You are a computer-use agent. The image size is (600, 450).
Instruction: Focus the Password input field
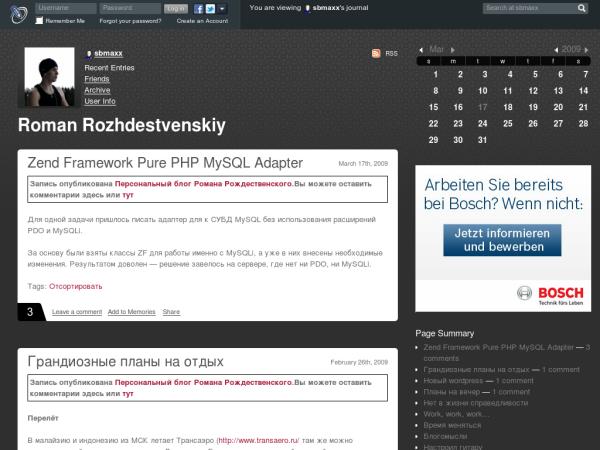(130, 8)
